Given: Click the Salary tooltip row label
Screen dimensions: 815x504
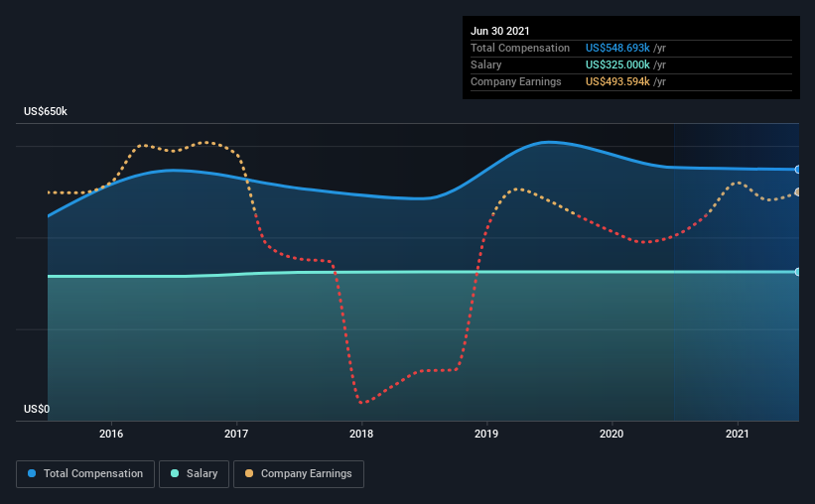Looking at the screenshot, I should pyautogui.click(x=486, y=64).
